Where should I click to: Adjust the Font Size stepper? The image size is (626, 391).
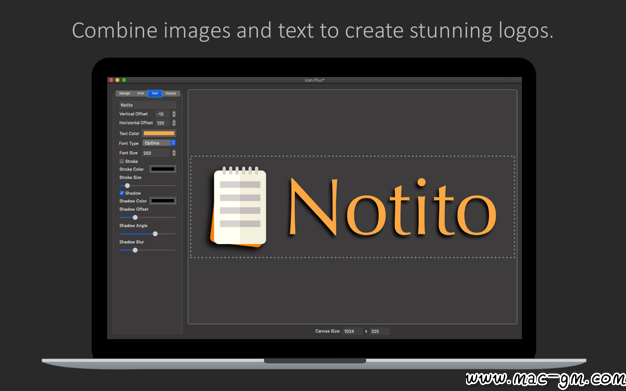point(174,153)
